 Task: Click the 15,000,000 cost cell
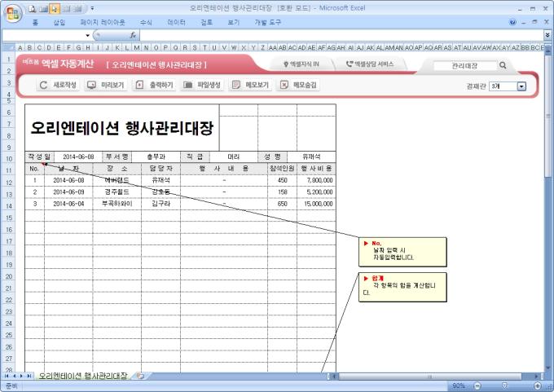click(317, 204)
